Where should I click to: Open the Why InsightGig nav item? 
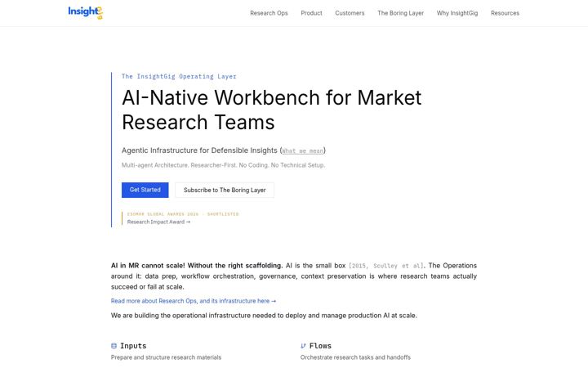(457, 13)
